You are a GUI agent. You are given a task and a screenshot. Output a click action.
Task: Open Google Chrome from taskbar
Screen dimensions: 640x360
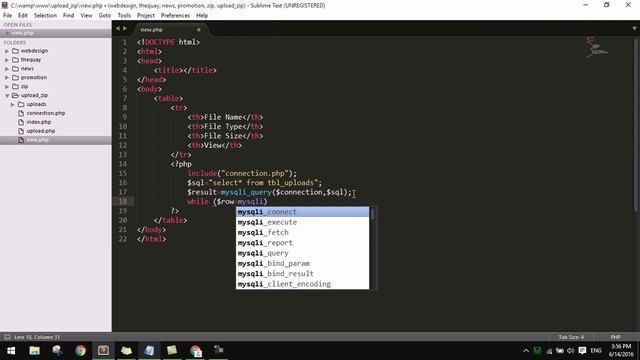pos(80,351)
